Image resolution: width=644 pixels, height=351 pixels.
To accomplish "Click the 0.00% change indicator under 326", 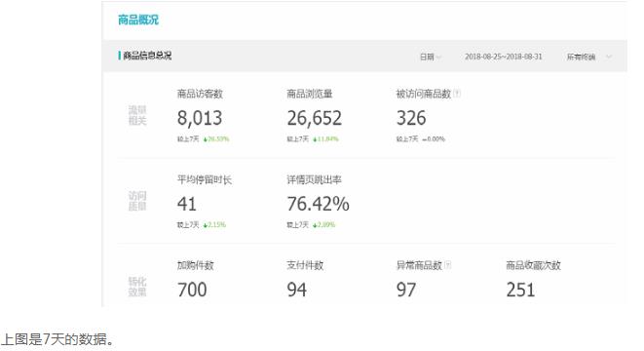I will [434, 138].
